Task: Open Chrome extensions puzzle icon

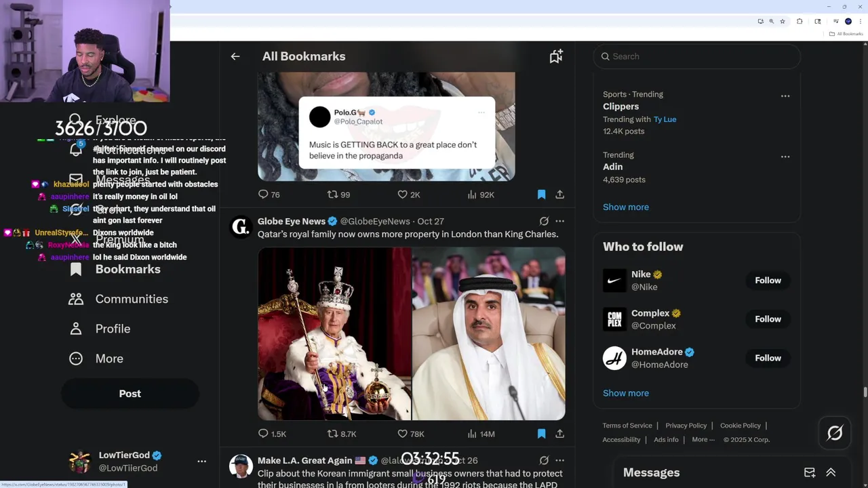Action: [800, 21]
